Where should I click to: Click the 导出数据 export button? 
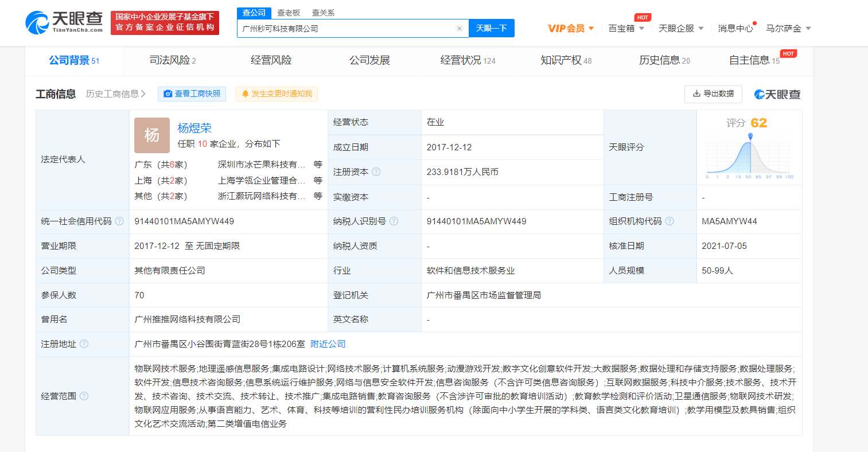[x=713, y=94]
